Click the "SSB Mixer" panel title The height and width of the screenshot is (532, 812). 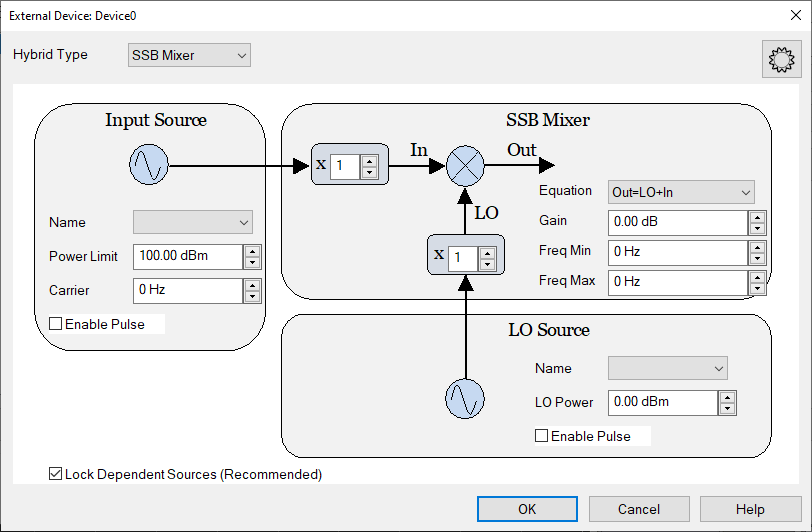548,120
